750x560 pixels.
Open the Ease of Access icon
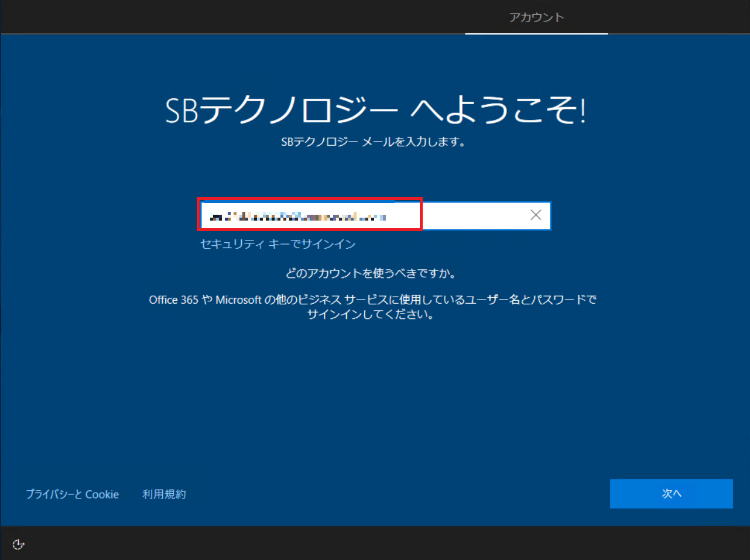pos(18,544)
